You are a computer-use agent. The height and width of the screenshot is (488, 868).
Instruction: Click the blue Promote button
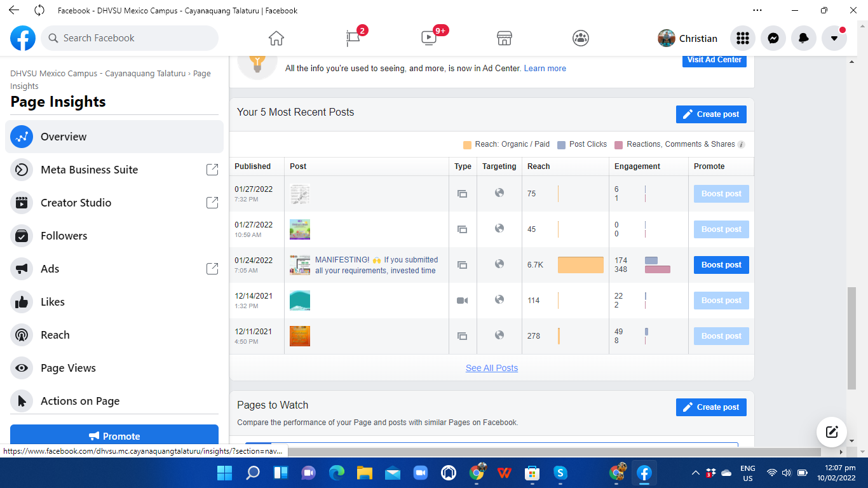click(114, 436)
